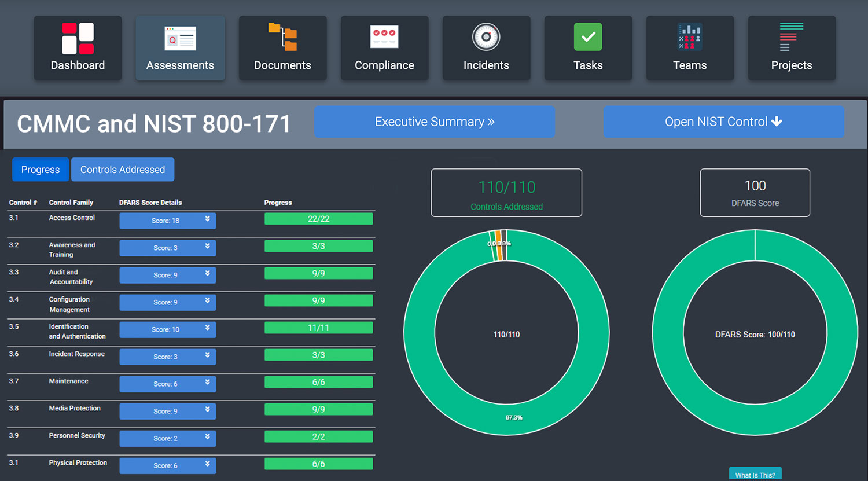Click the Access Control 22/22 progress bar

319,219
